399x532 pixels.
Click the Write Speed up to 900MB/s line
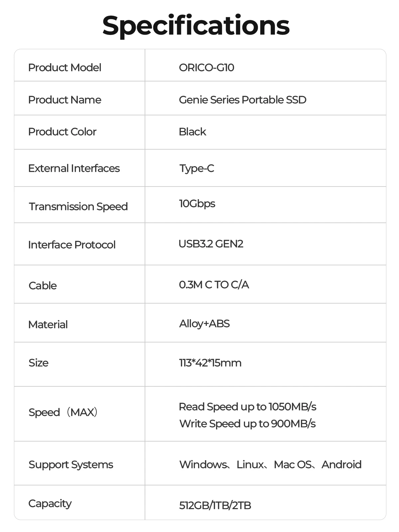click(x=247, y=424)
